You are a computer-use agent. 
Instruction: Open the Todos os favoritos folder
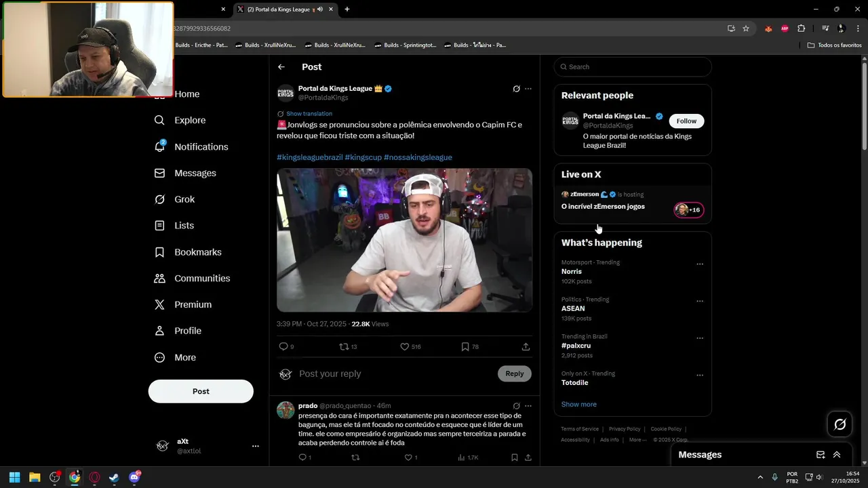(x=835, y=45)
